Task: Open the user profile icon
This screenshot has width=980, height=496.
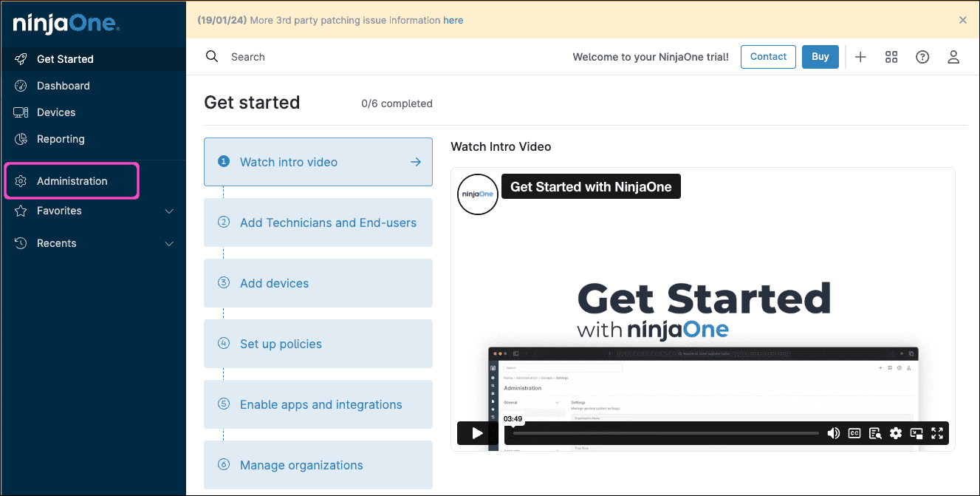Action: click(953, 57)
